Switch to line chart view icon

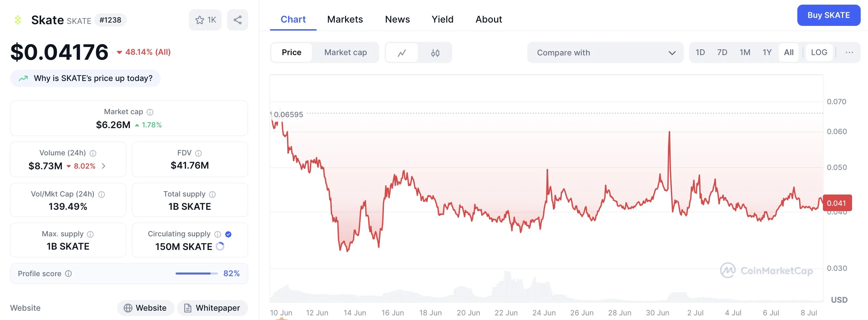[402, 52]
